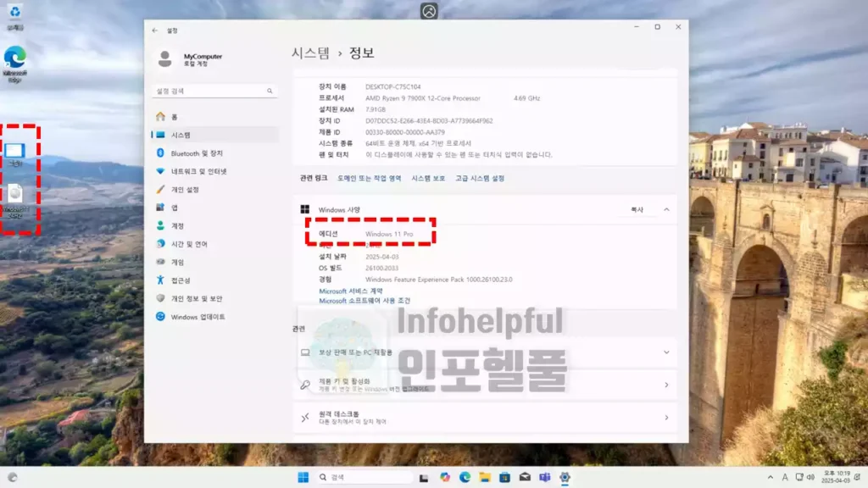Show hidden system tray icons
Screen dimensions: 868x488
click(771, 478)
